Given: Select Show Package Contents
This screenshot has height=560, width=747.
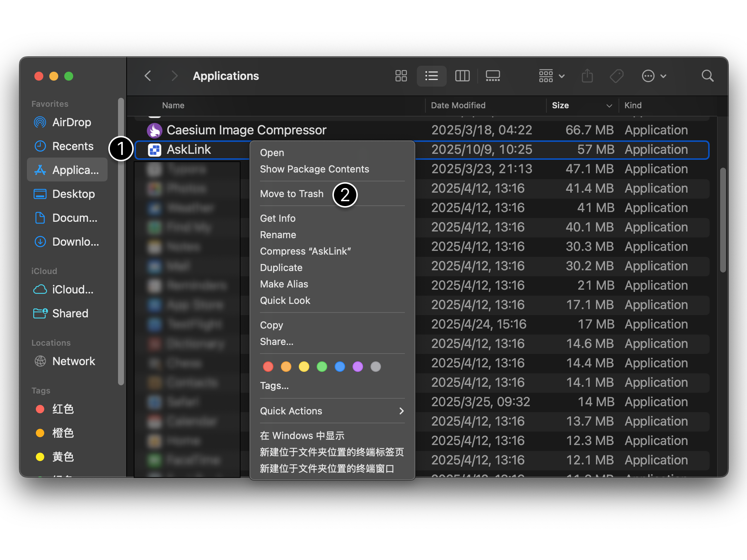Looking at the screenshot, I should click(x=314, y=169).
